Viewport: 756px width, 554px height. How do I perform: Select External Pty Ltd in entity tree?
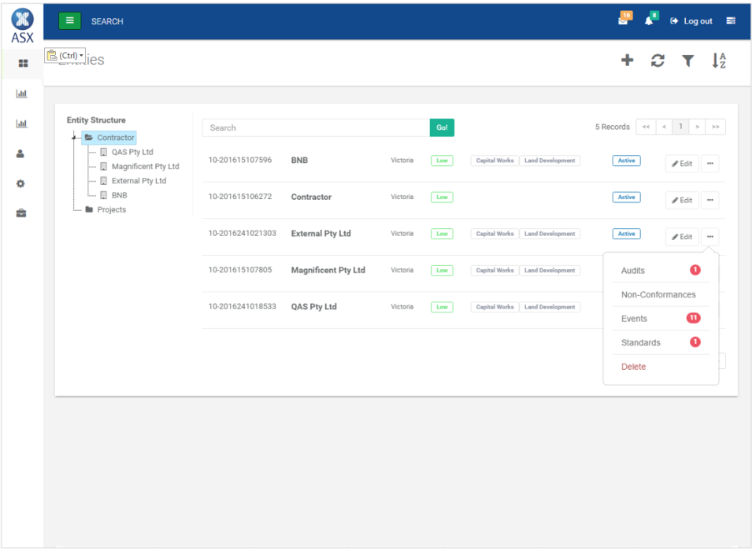139,181
